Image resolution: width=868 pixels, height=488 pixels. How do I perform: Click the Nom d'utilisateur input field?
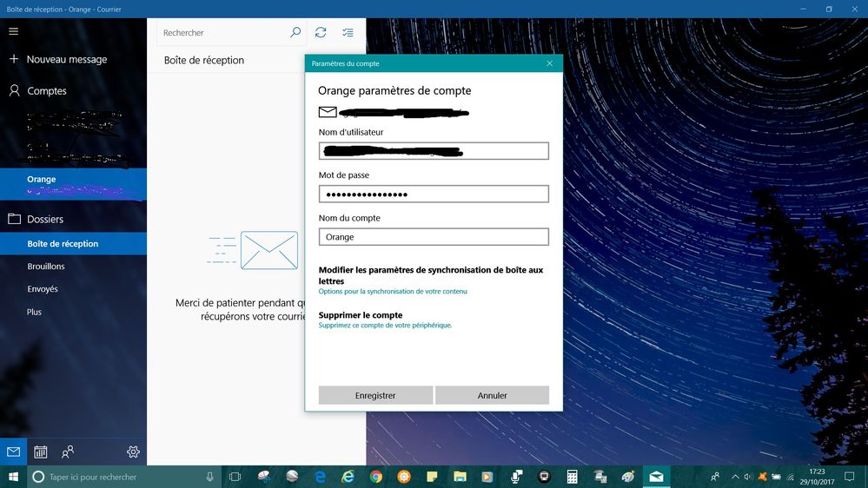tap(434, 151)
